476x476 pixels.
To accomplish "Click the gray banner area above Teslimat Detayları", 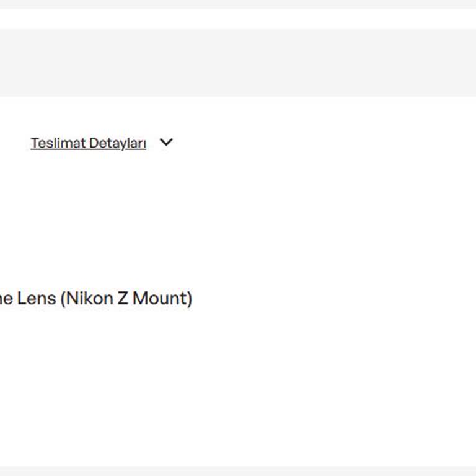I will (238, 63).
